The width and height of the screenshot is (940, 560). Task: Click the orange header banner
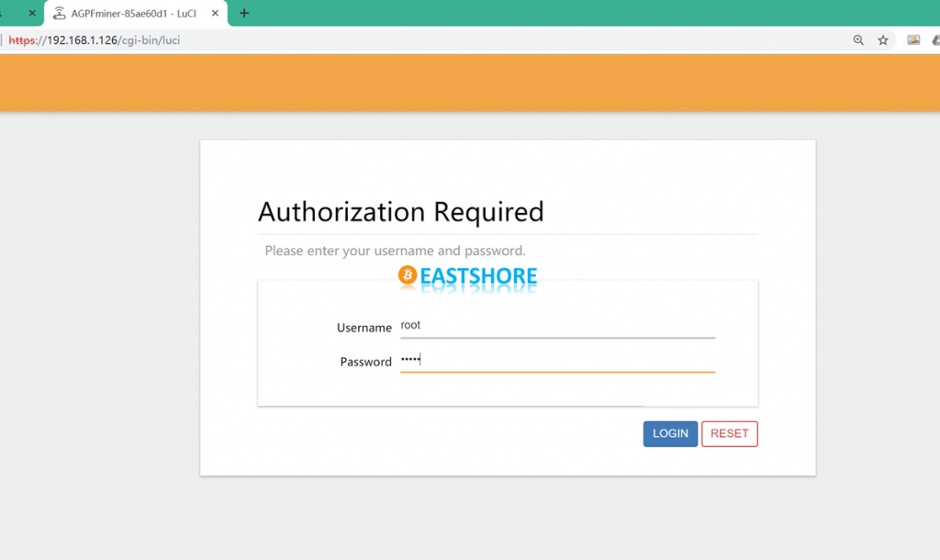click(x=470, y=83)
